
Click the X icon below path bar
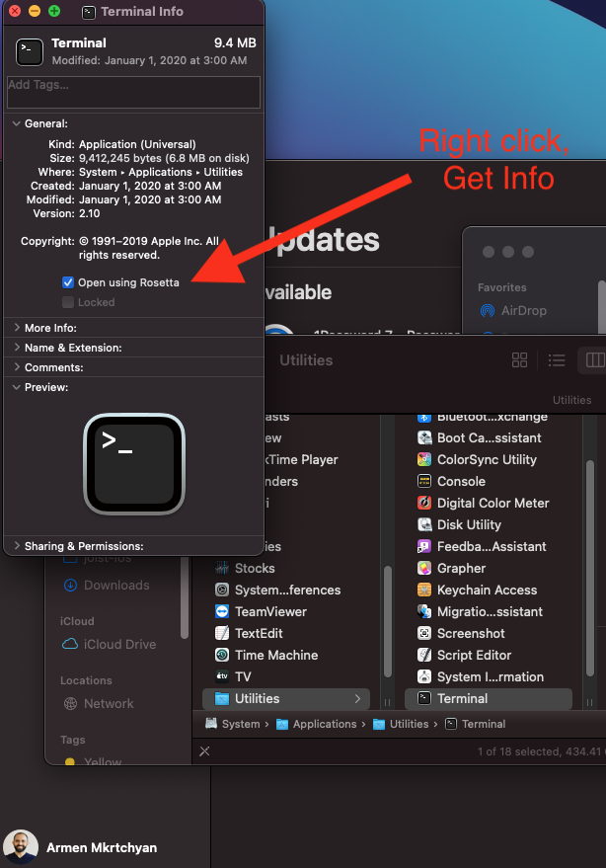pyautogui.click(x=204, y=751)
